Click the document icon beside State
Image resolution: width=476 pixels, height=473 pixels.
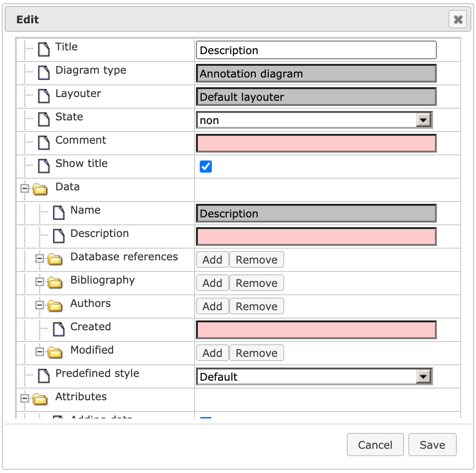tap(44, 119)
